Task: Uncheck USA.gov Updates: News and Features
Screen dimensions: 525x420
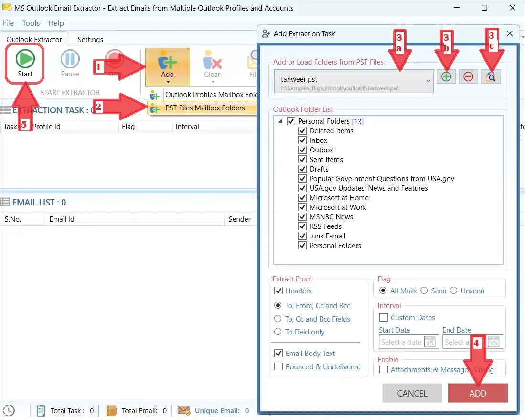Action: click(302, 188)
